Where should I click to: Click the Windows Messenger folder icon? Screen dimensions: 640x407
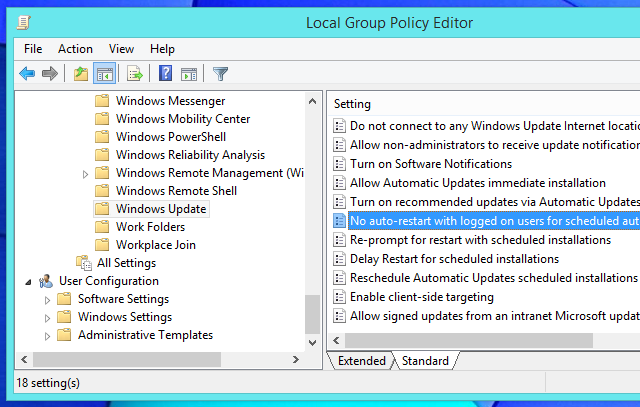tap(102, 101)
